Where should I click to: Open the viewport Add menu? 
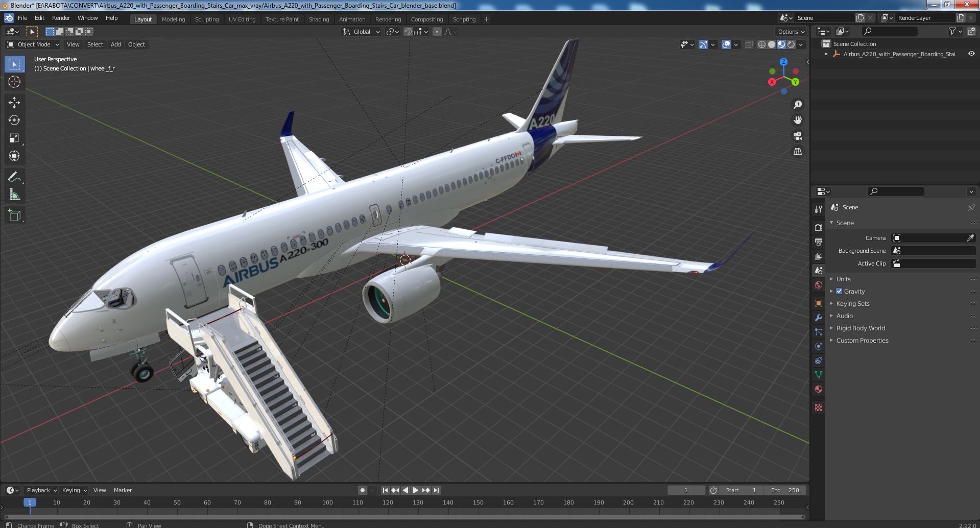(x=116, y=44)
